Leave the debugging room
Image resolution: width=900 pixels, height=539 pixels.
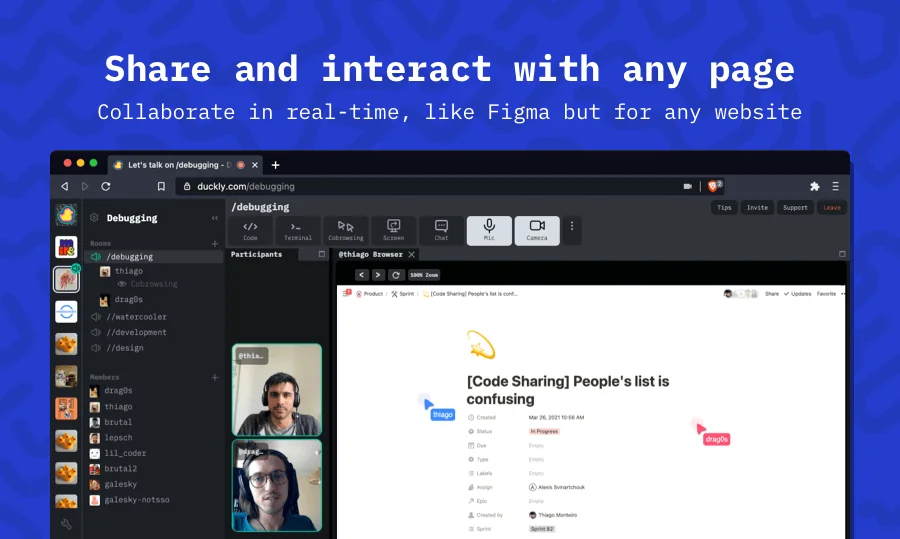coord(832,208)
